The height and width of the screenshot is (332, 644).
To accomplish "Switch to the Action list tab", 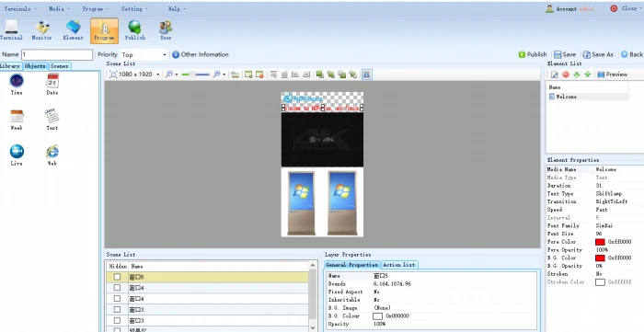I will click(399, 265).
